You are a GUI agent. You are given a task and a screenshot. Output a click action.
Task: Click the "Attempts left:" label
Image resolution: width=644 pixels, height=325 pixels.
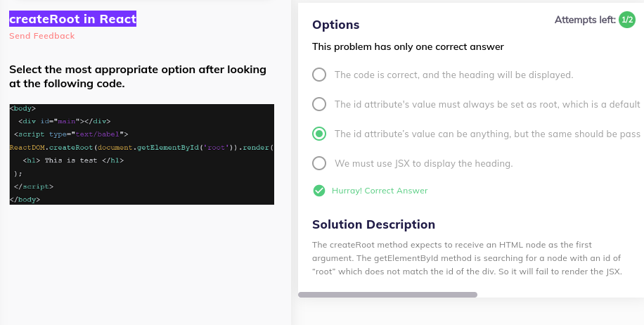pos(585,20)
